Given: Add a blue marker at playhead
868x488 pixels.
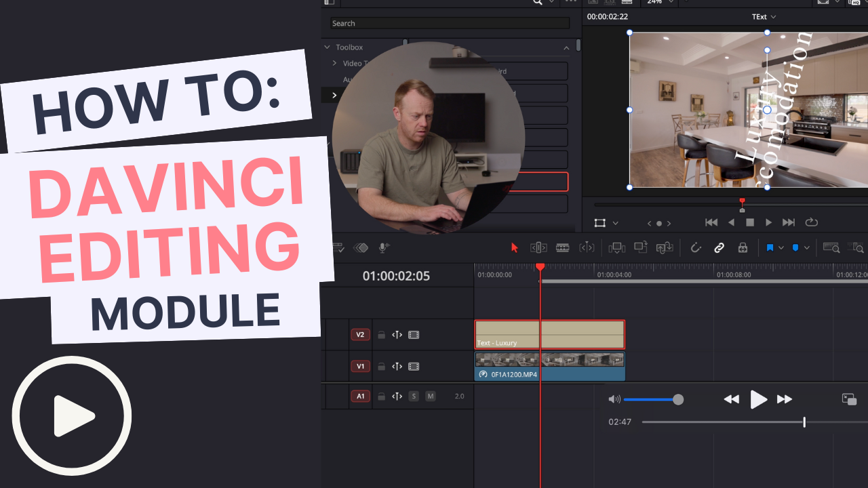Looking at the screenshot, I should point(795,248).
